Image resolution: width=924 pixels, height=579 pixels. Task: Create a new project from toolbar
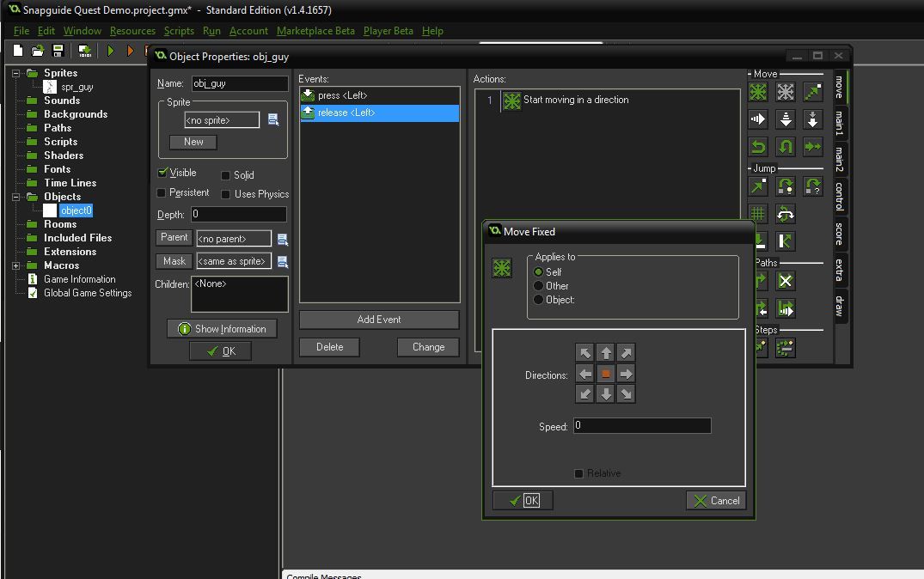pyautogui.click(x=18, y=51)
